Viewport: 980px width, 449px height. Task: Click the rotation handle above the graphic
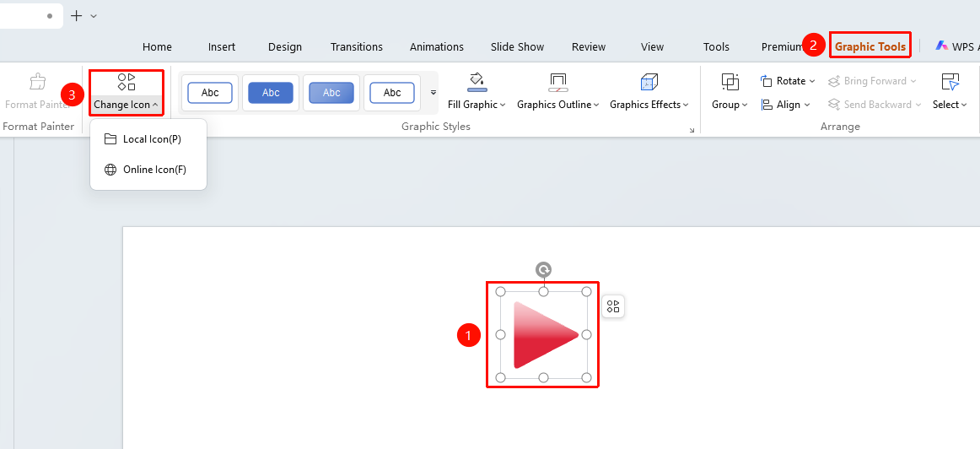coord(544,270)
